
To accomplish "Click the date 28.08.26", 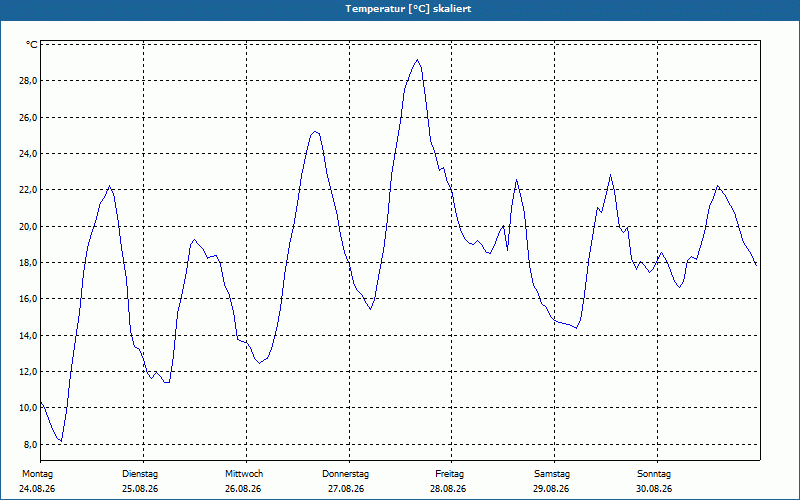I will click(448, 489).
